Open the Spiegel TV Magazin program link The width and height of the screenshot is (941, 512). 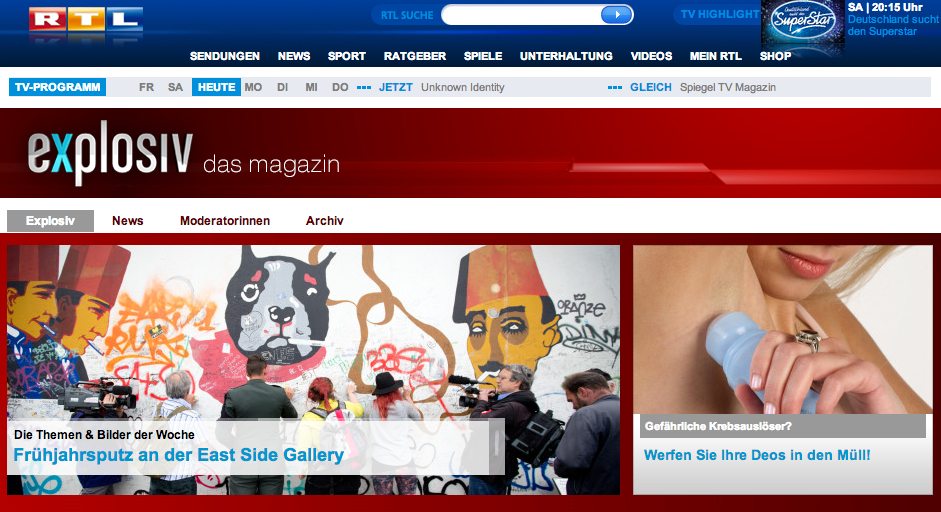tap(728, 87)
